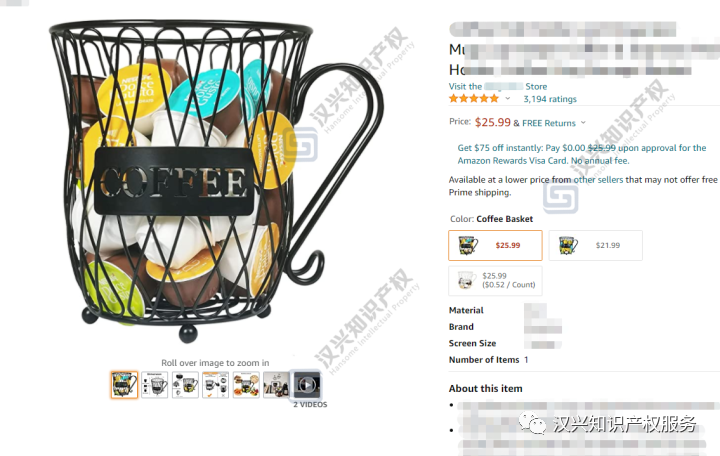720x456 pixels.
Task: Click the Amazon Rewards Visa Card offer
Action: coord(582,154)
